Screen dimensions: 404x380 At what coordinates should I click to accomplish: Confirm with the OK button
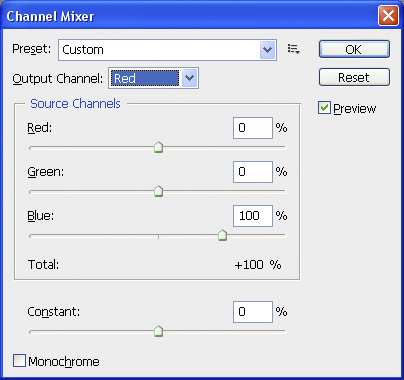pos(354,49)
